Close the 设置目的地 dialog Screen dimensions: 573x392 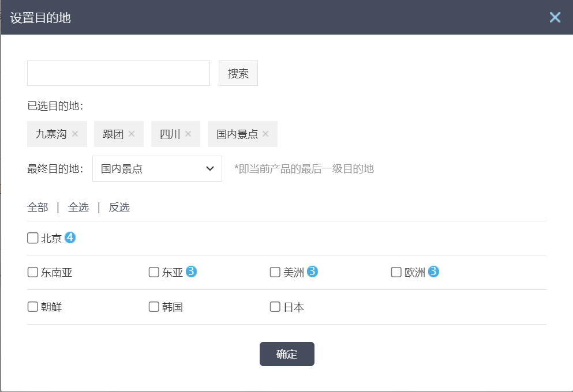(x=555, y=17)
